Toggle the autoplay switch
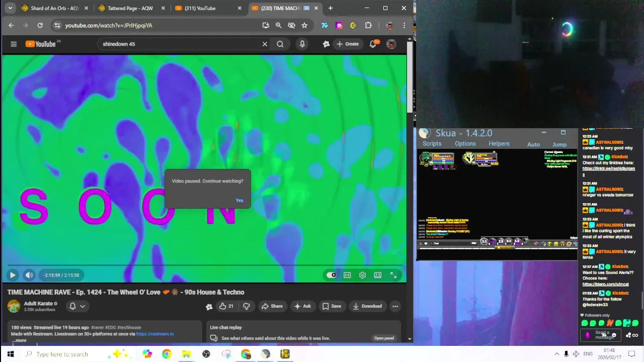 (331, 275)
